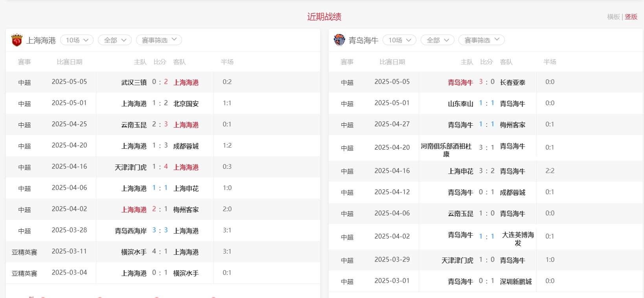Click 深圳新鹏城 team name

tap(515, 282)
